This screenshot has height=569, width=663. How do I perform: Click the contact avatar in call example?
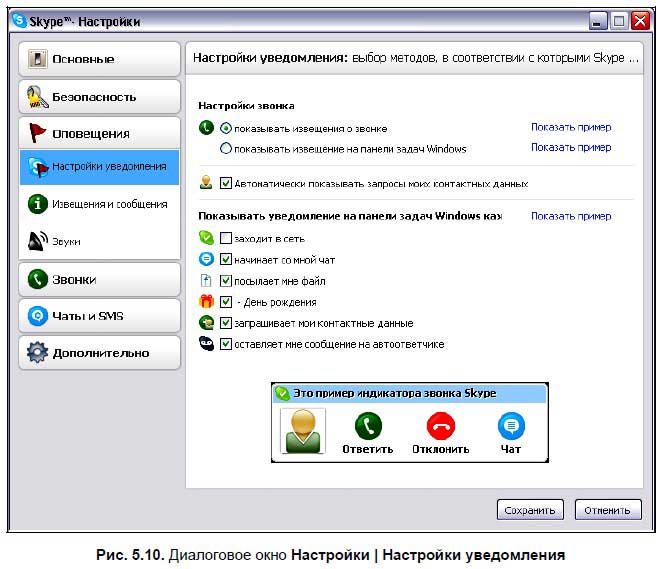(303, 431)
